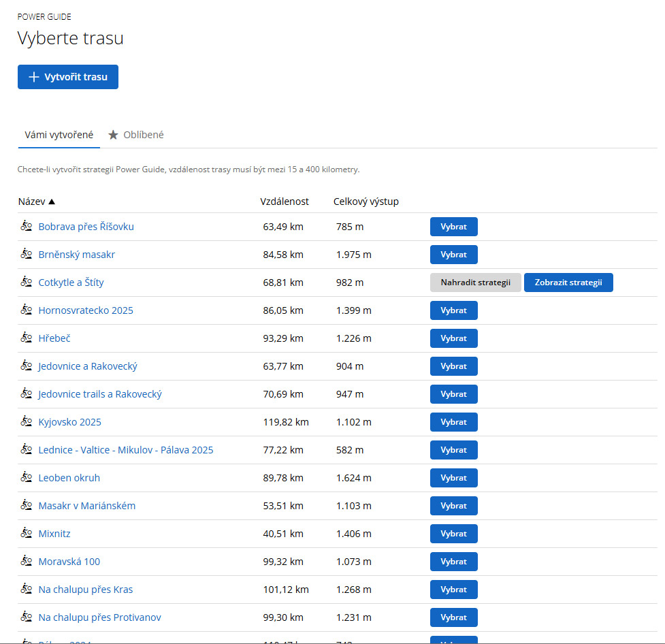Open the Jedovnice trails a Rakovecký route link
665x644 pixels.
100,394
